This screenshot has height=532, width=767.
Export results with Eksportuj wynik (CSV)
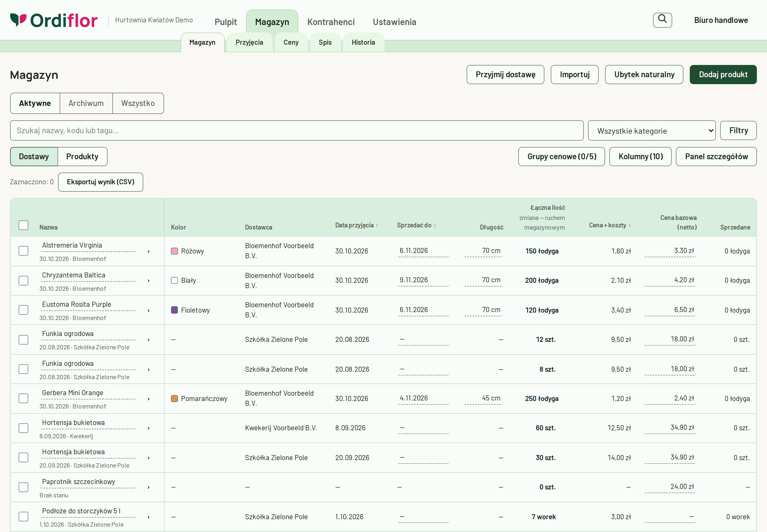pyautogui.click(x=100, y=182)
